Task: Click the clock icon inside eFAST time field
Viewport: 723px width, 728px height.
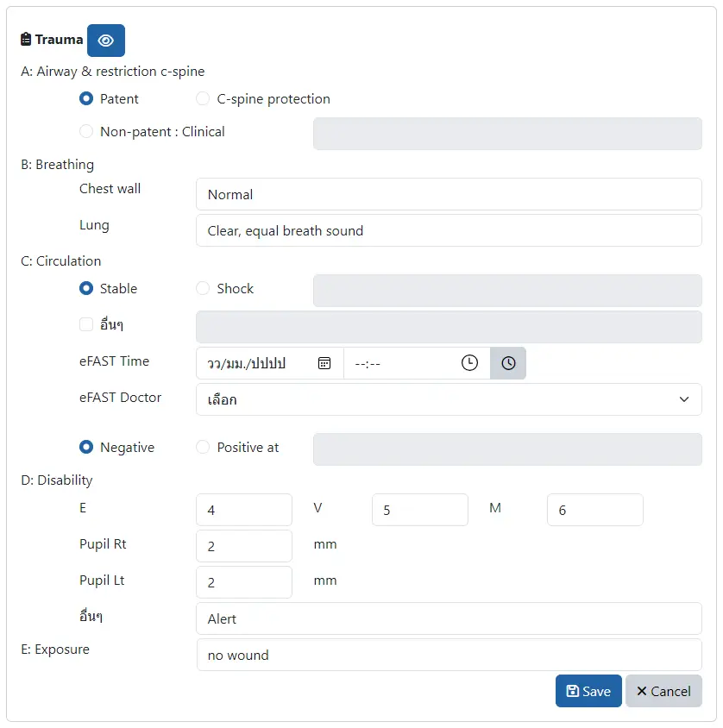Action: pyautogui.click(x=468, y=363)
